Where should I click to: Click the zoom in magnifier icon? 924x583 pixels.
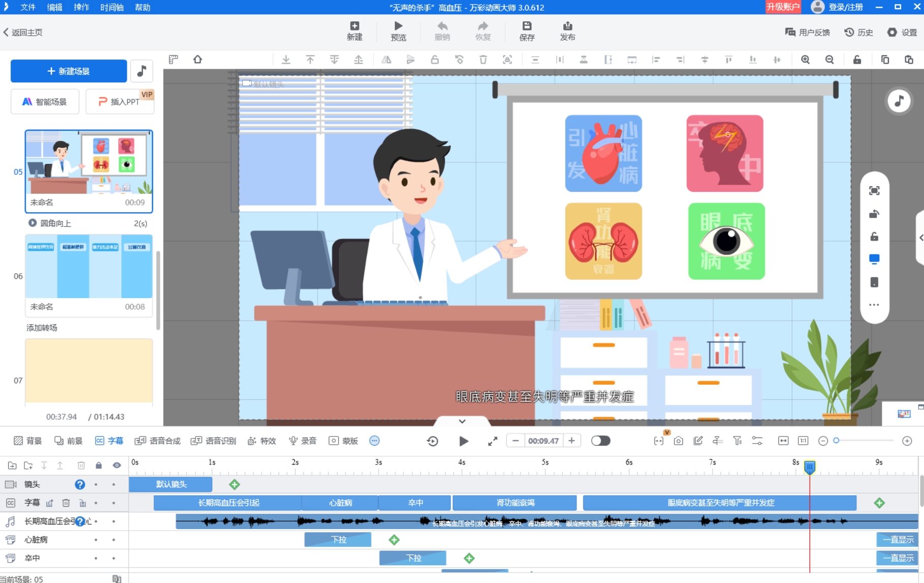click(x=805, y=60)
